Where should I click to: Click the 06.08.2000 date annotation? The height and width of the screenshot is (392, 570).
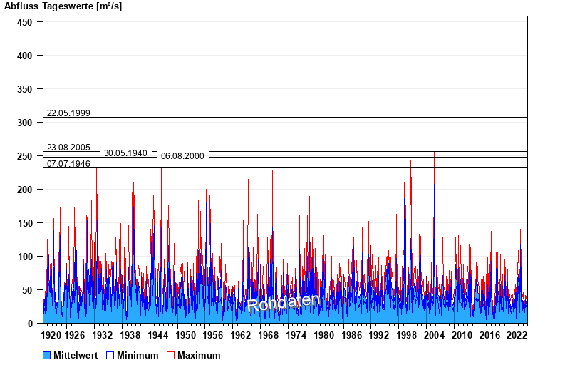coord(182,156)
